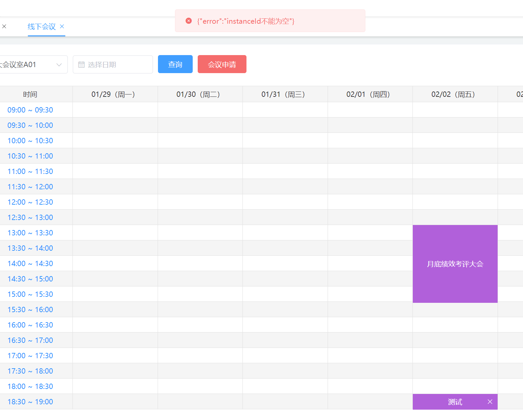Click the 查询 button
Screen dimensions: 523x420
click(175, 64)
